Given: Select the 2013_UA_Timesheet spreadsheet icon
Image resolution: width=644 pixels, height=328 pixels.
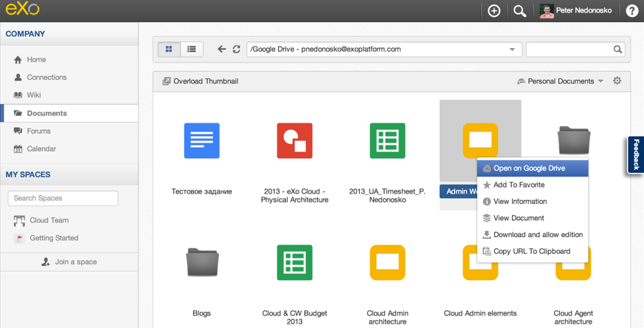Looking at the screenshot, I should pyautogui.click(x=387, y=140).
